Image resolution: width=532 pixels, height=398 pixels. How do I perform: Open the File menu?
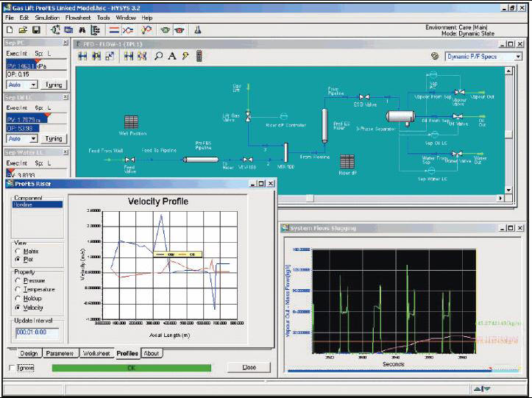point(10,18)
